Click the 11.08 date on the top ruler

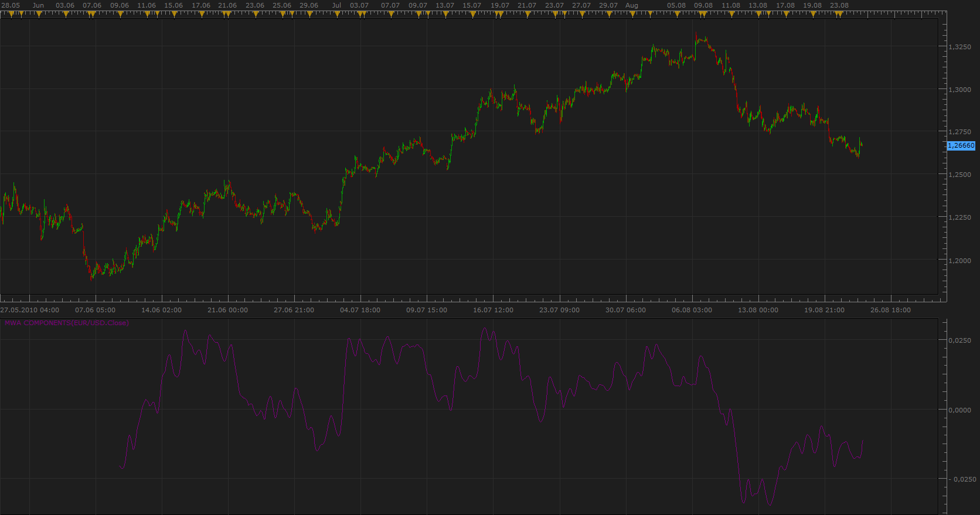pyautogui.click(x=731, y=5)
